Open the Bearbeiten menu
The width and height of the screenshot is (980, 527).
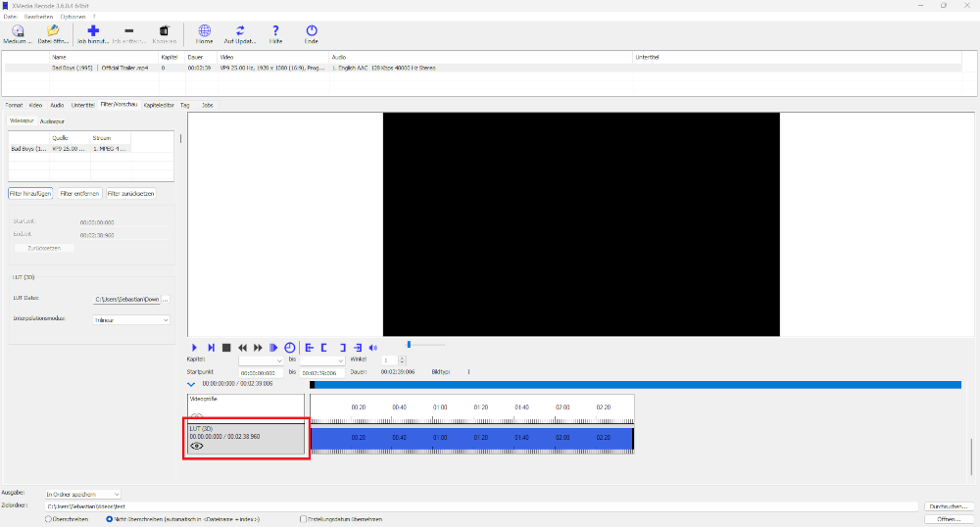click(39, 17)
